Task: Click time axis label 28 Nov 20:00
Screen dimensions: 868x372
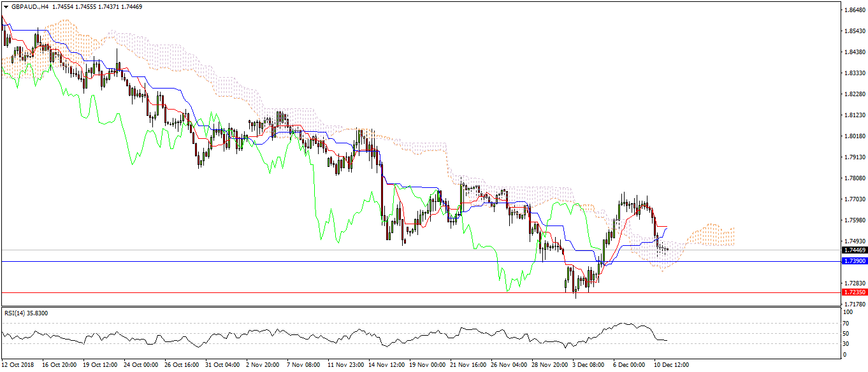Action: pos(549,366)
